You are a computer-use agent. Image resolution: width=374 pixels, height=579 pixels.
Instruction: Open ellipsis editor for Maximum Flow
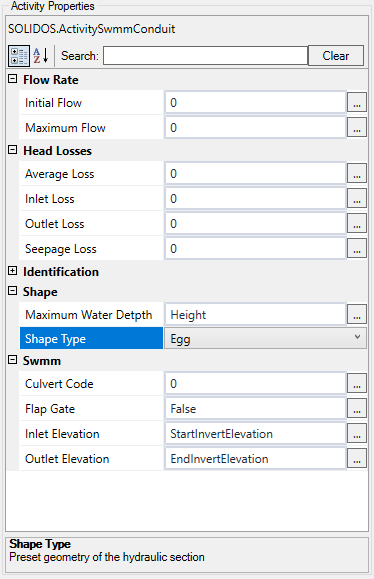click(357, 127)
